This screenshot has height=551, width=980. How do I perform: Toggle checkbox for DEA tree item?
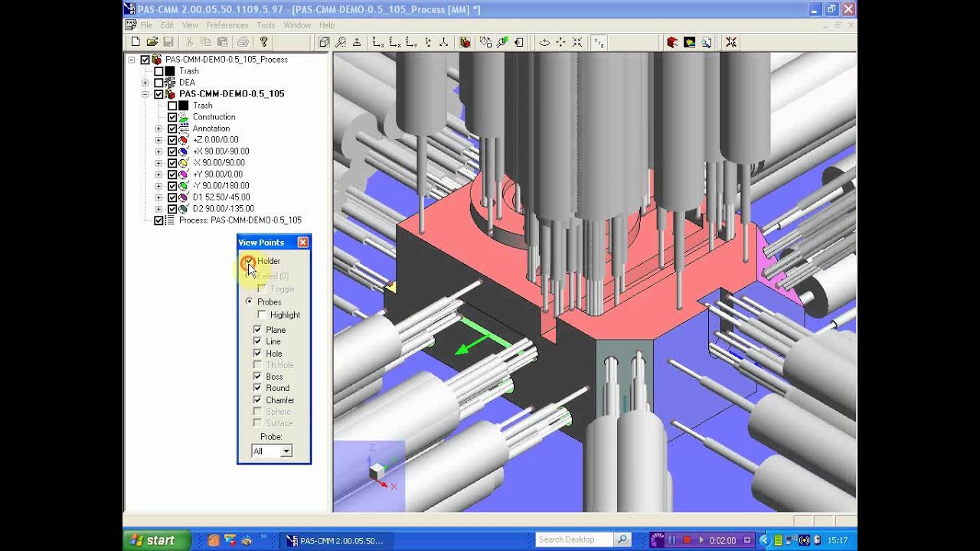point(158,83)
